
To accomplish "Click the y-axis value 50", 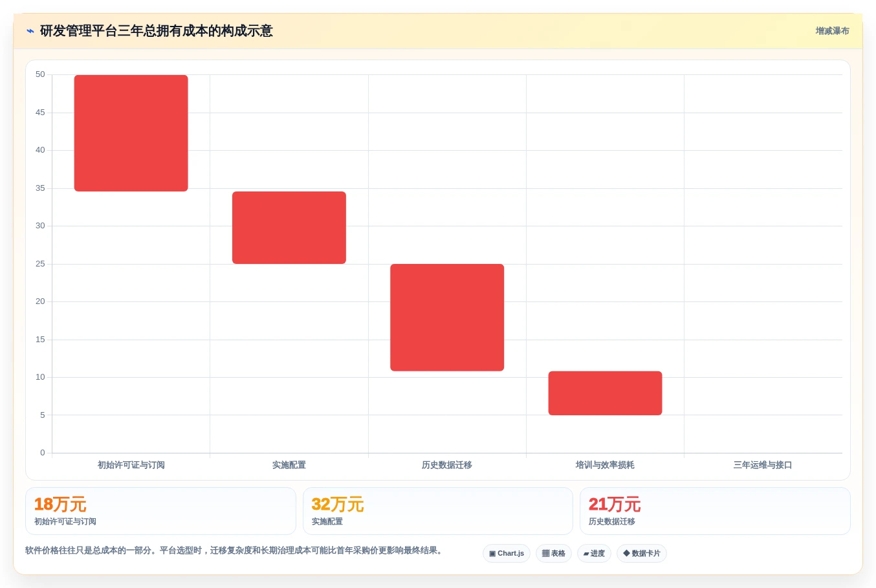I will click(x=40, y=74).
